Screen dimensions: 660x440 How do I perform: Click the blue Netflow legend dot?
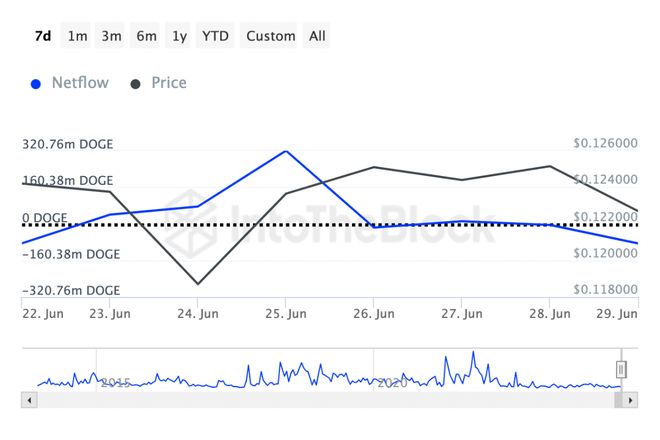(x=37, y=84)
